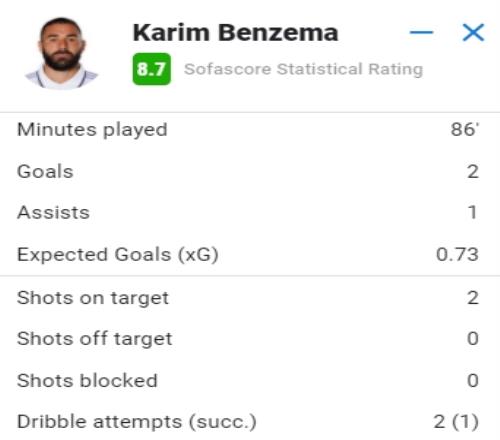Close the Karim Benzema stats panel
The image size is (500, 440).
(x=473, y=32)
